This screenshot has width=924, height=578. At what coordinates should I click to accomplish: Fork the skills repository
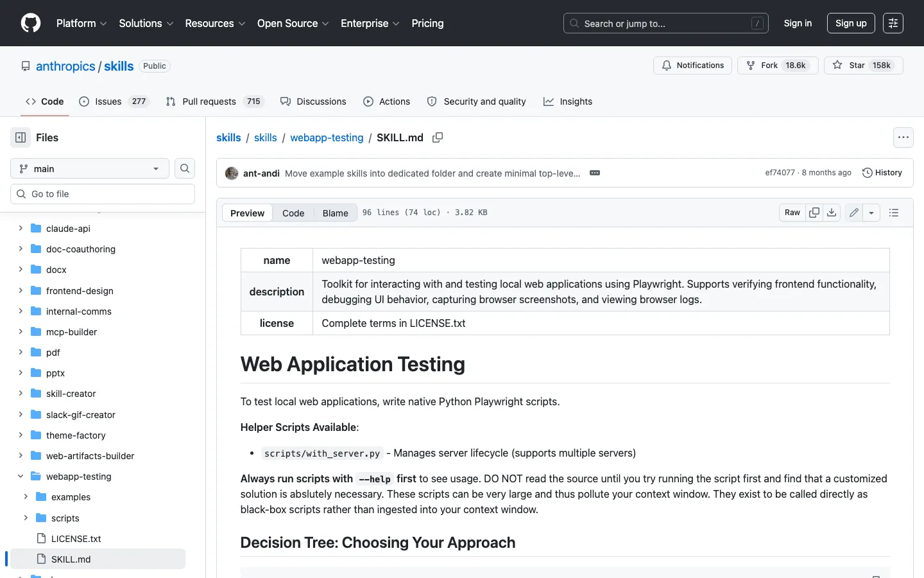point(778,66)
